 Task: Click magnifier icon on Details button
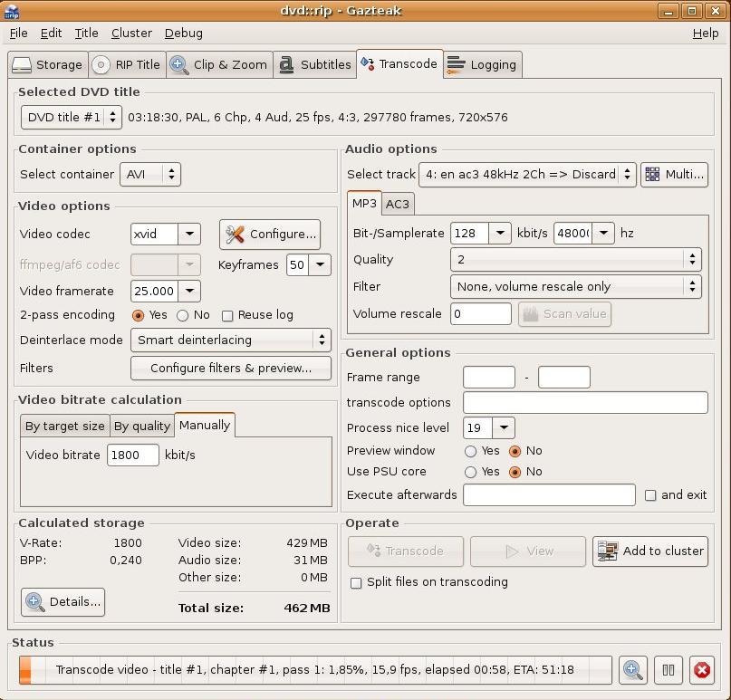(35, 601)
